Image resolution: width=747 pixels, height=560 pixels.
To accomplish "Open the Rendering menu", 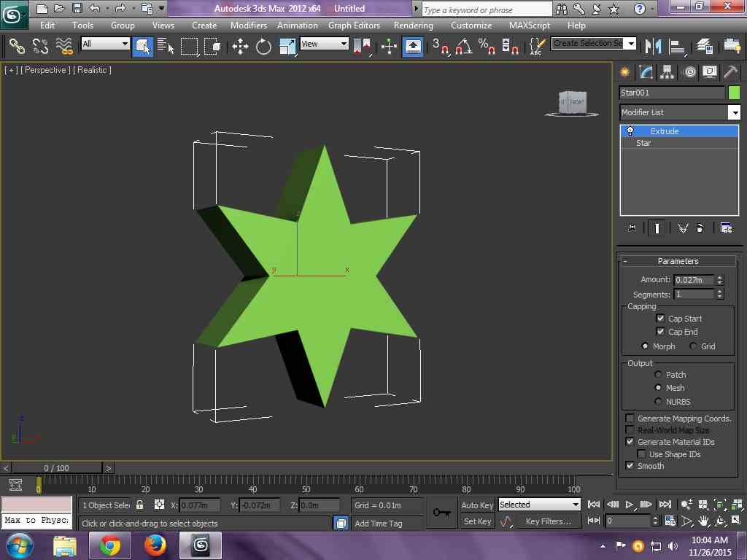I will 414,25.
